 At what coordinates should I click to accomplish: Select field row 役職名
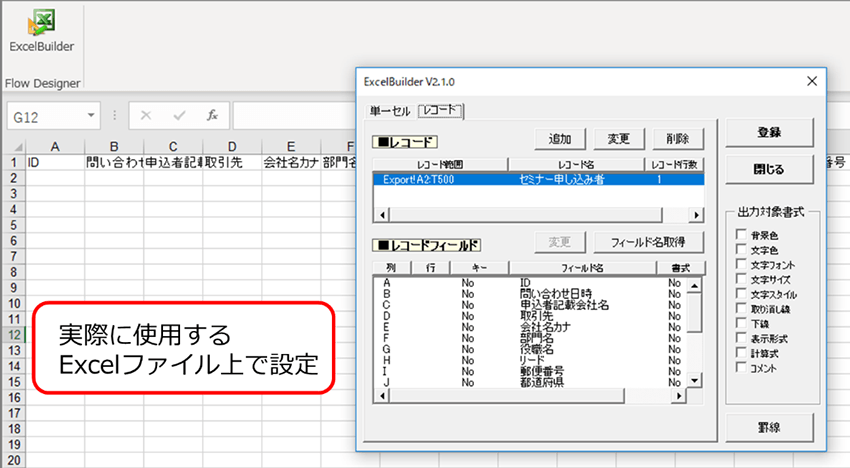coord(531,349)
